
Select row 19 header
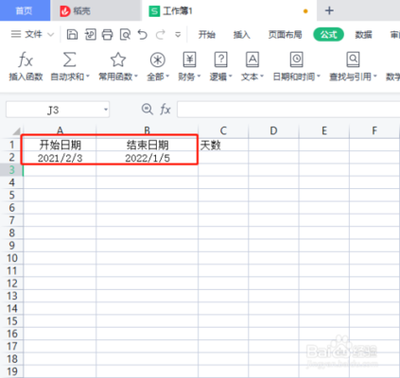[x=12, y=371]
